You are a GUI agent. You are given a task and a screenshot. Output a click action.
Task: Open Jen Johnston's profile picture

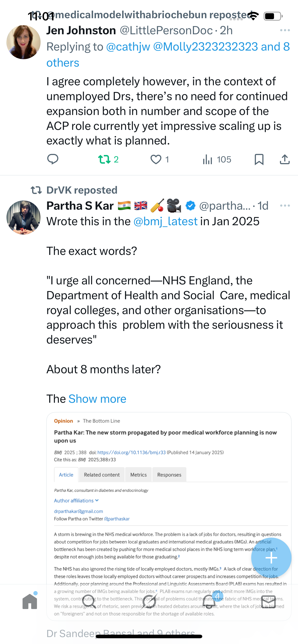tap(24, 42)
